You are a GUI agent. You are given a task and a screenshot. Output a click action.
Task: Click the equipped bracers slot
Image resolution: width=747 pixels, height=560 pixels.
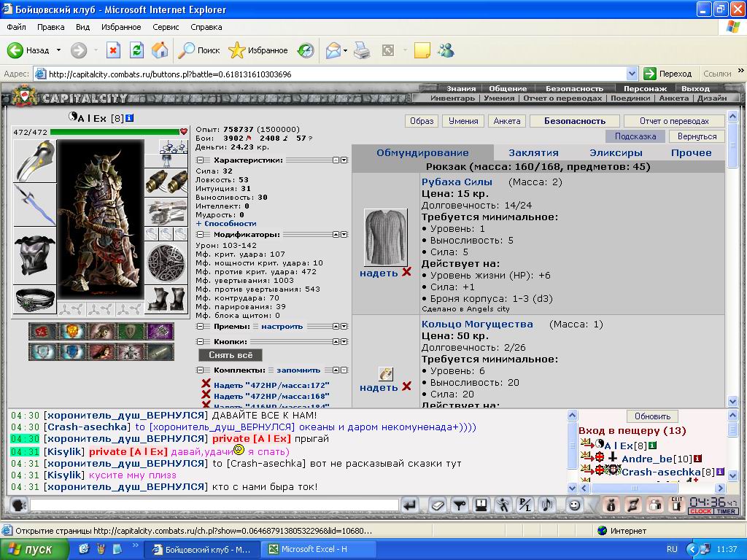166,182
